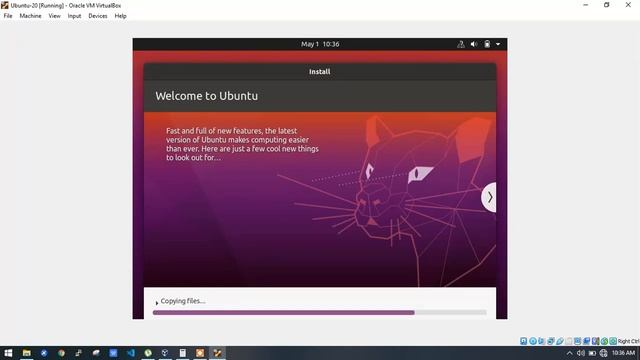
Task: Open the Ubuntu clock showing May 1 10:36
Action: 320,44
